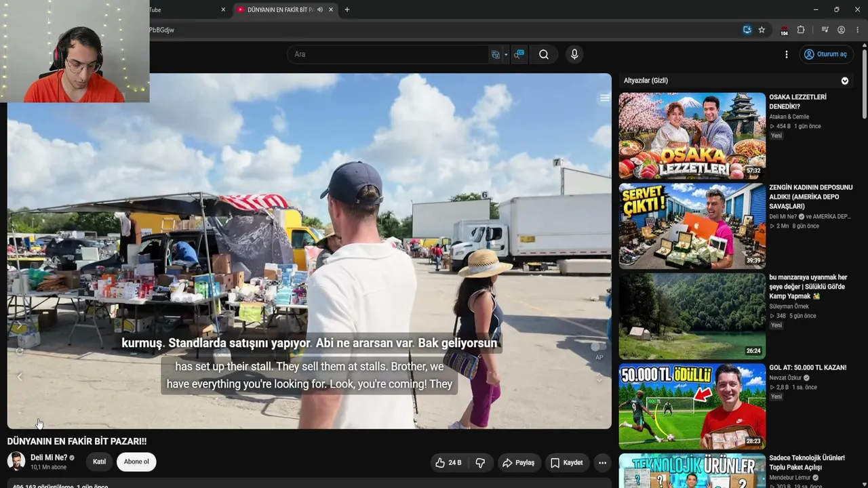This screenshot has height=488, width=868.
Task: Click the left arrow on the video overlay
Action: coord(20,377)
